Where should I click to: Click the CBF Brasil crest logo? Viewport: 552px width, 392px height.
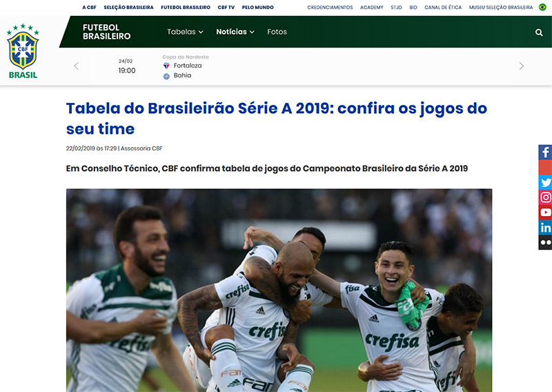coord(23,51)
